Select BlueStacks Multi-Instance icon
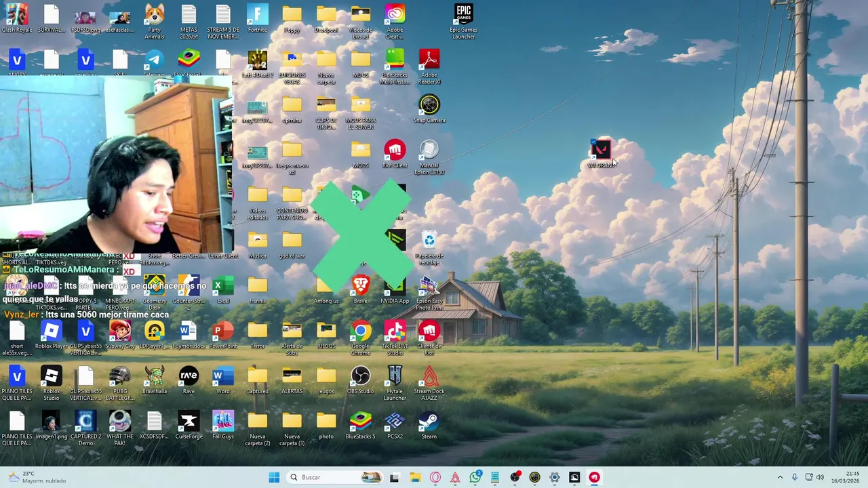The image size is (868, 488). (x=395, y=66)
